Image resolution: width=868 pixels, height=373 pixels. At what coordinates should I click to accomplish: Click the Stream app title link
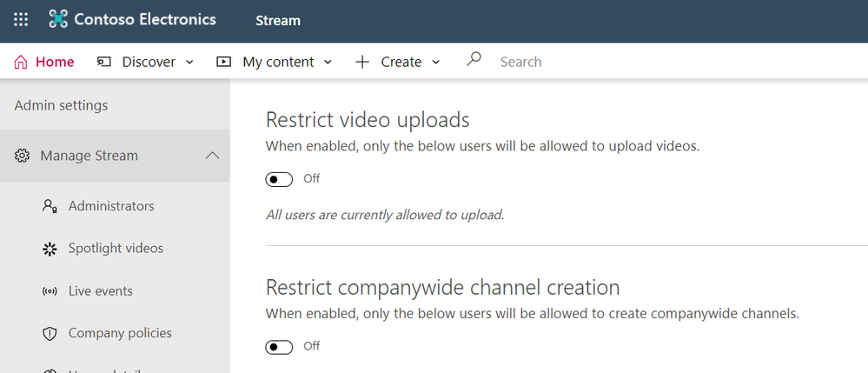pos(278,21)
